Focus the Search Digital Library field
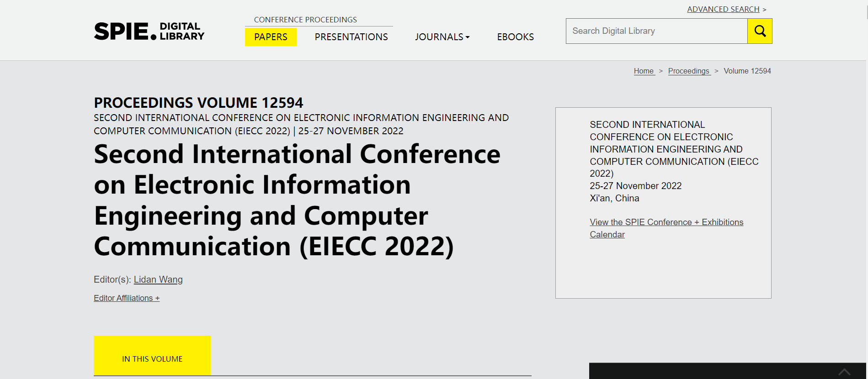 click(x=656, y=31)
